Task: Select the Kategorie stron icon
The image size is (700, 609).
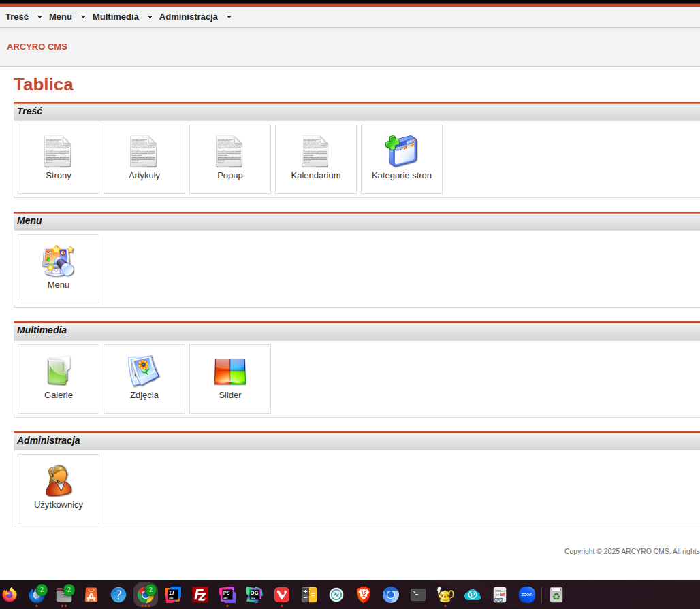Action: pyautogui.click(x=402, y=151)
